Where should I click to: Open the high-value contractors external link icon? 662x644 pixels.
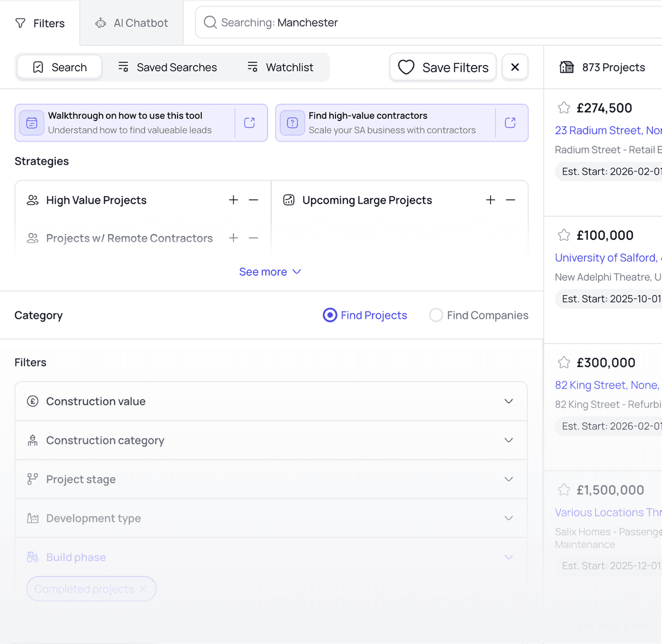tap(510, 123)
